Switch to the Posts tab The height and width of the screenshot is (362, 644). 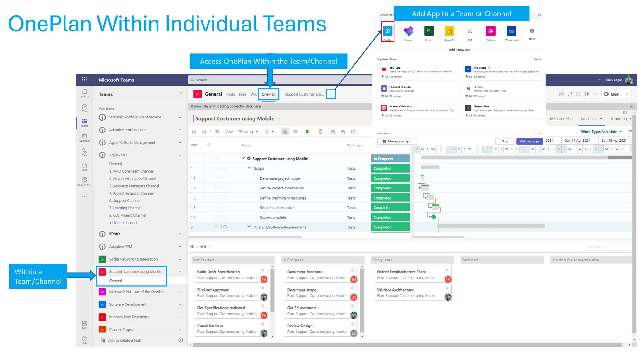point(230,94)
